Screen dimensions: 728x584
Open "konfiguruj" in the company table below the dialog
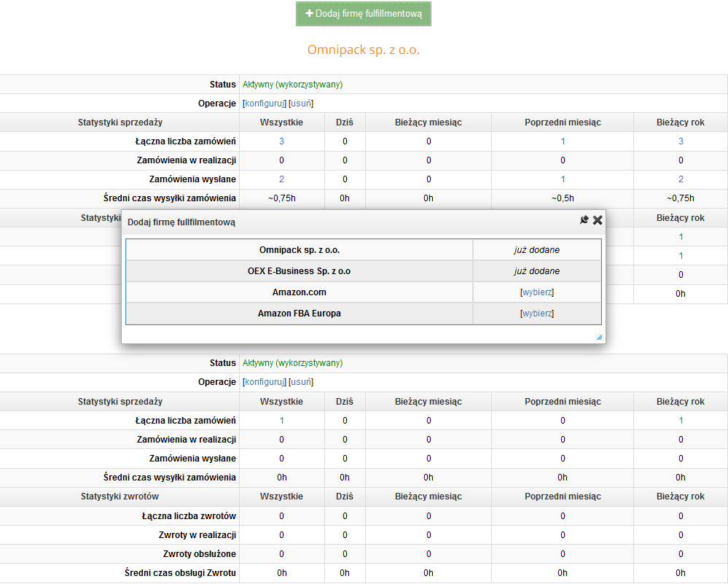265,382
